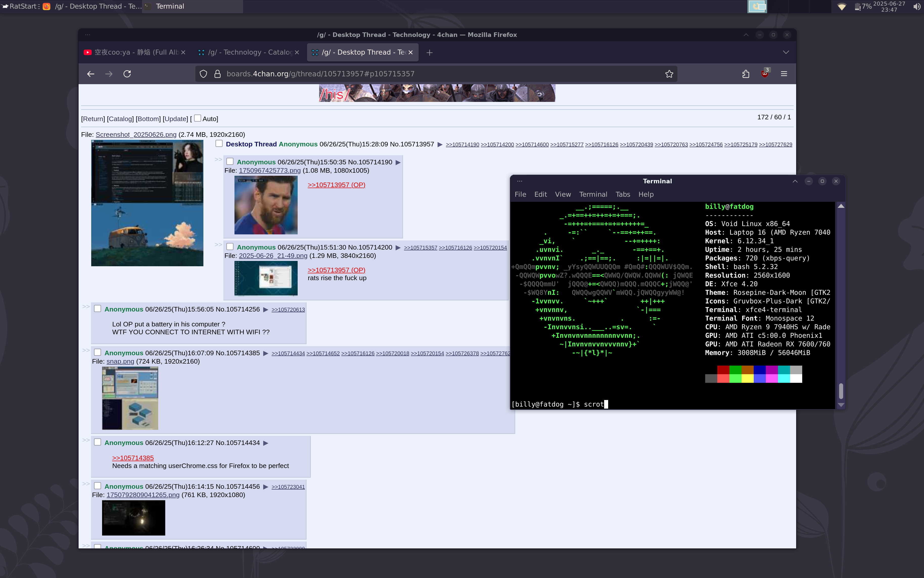The width and height of the screenshot is (924, 578).
Task: Open post menu arrow for No.105714385
Action: (266, 353)
